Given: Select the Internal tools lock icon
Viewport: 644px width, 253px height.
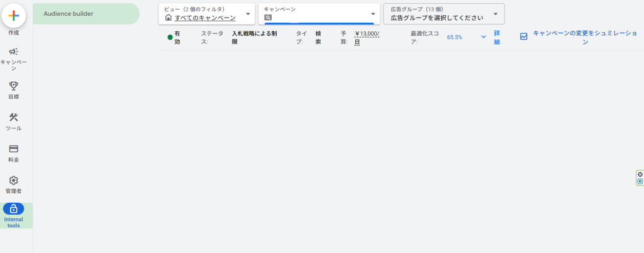Looking at the screenshot, I should [13, 209].
